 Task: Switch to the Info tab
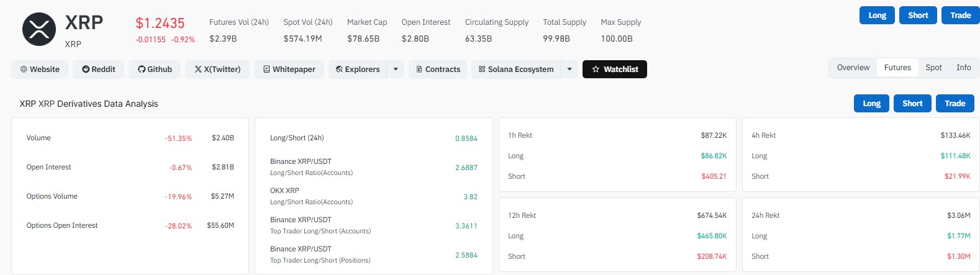pos(964,68)
